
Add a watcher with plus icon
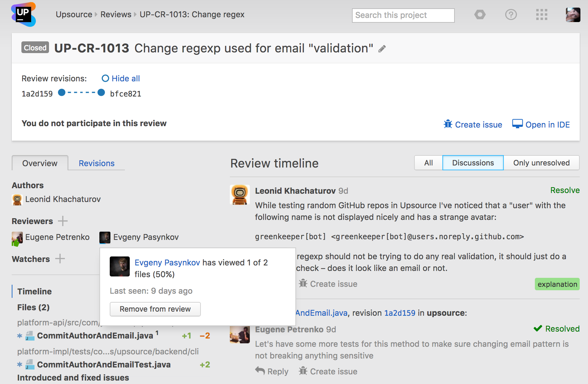(60, 259)
